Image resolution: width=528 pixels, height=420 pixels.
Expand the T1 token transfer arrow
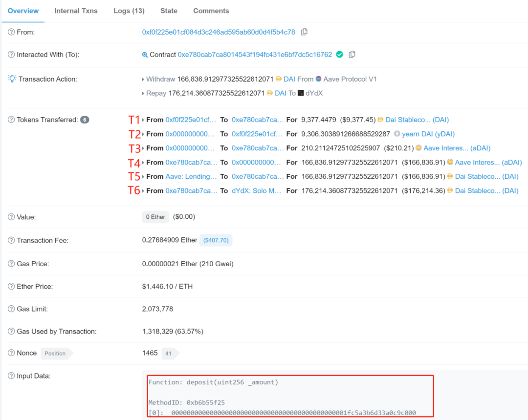(143, 120)
